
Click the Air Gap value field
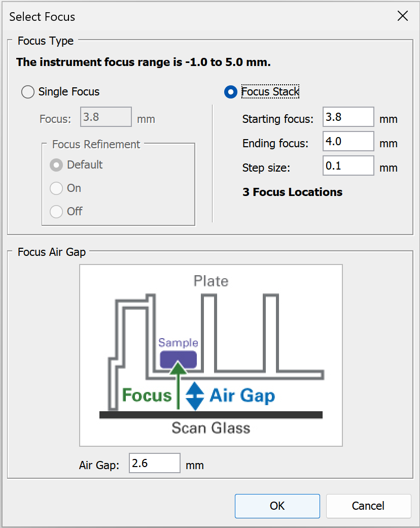(x=155, y=463)
